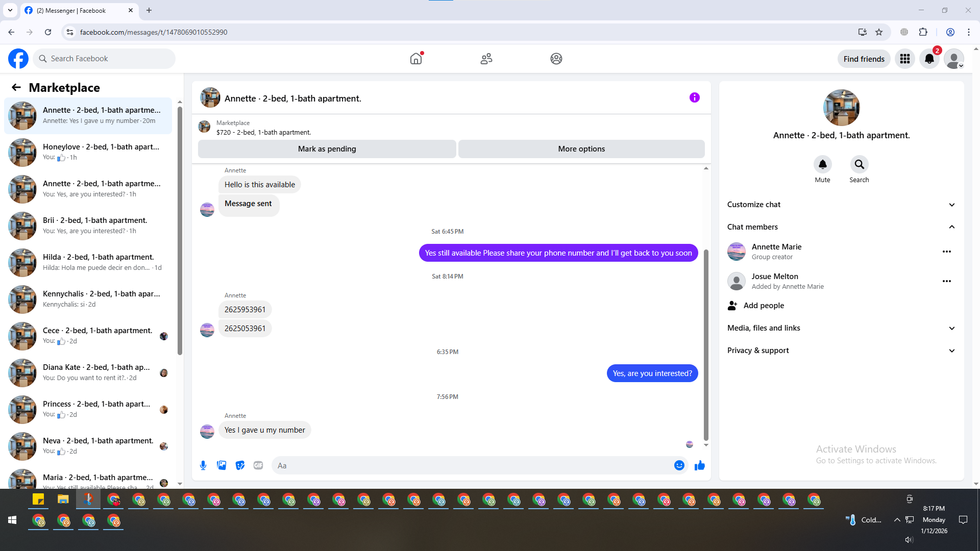Click the More options button

point(581,149)
